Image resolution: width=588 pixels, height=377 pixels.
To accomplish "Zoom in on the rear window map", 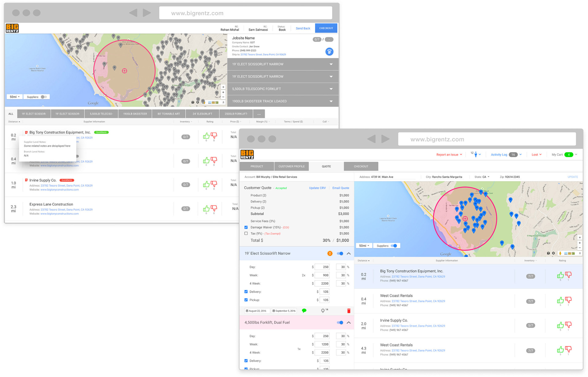I will 223,92.
